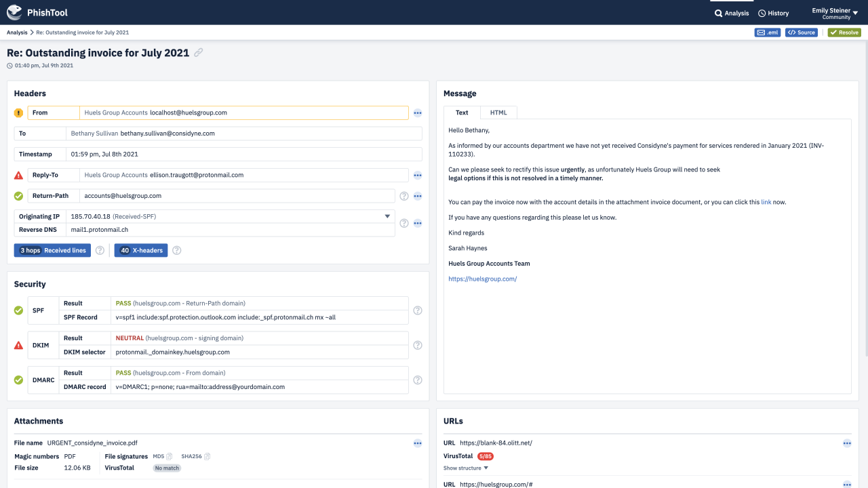Screen dimensions: 868x488
Task: Click the DMARC pass check icon
Action: pyautogui.click(x=19, y=380)
